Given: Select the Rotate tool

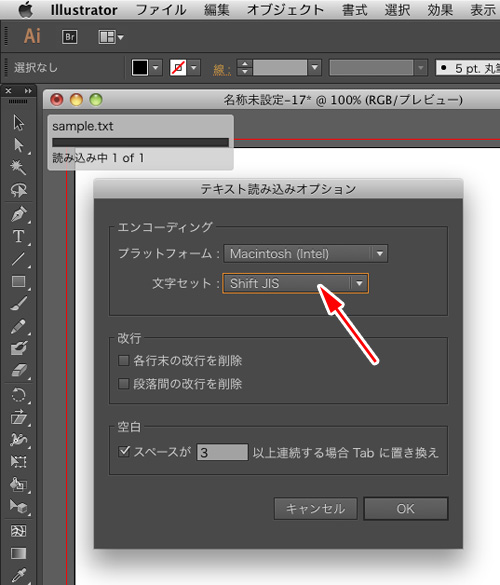Looking at the screenshot, I should coord(18,395).
